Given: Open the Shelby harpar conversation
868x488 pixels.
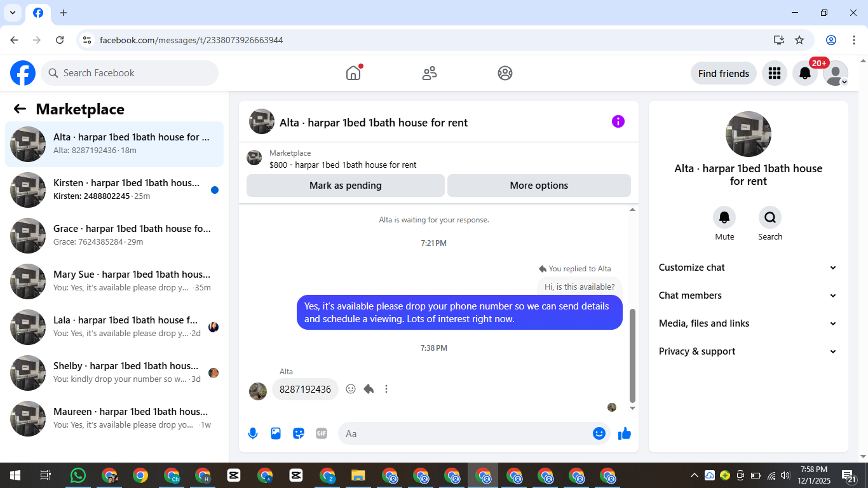Looking at the screenshot, I should (x=114, y=373).
